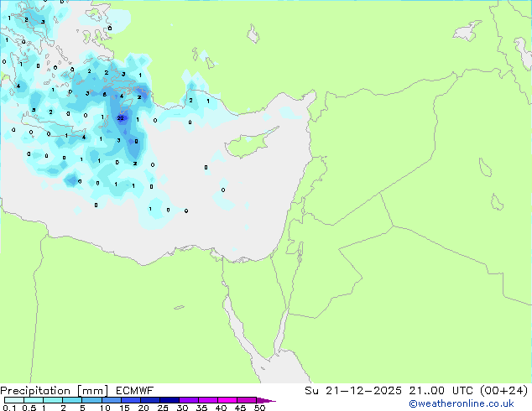
Task: Click the '22' precipitation value on map
Action: (x=121, y=118)
